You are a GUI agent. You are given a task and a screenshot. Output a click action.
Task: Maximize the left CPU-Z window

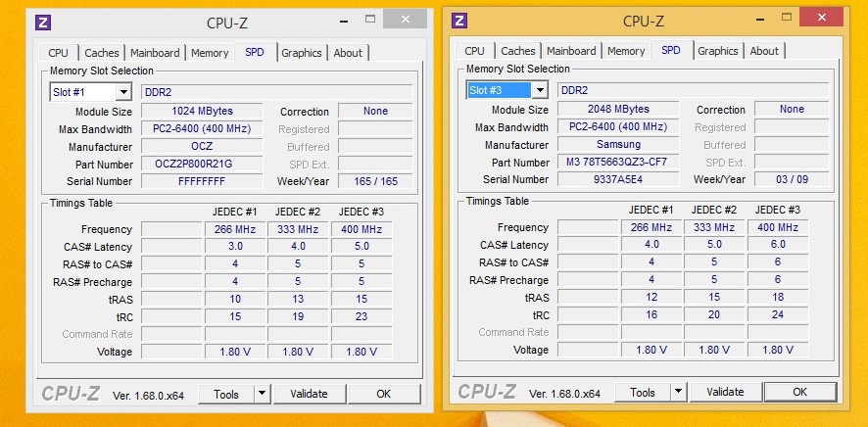370,19
